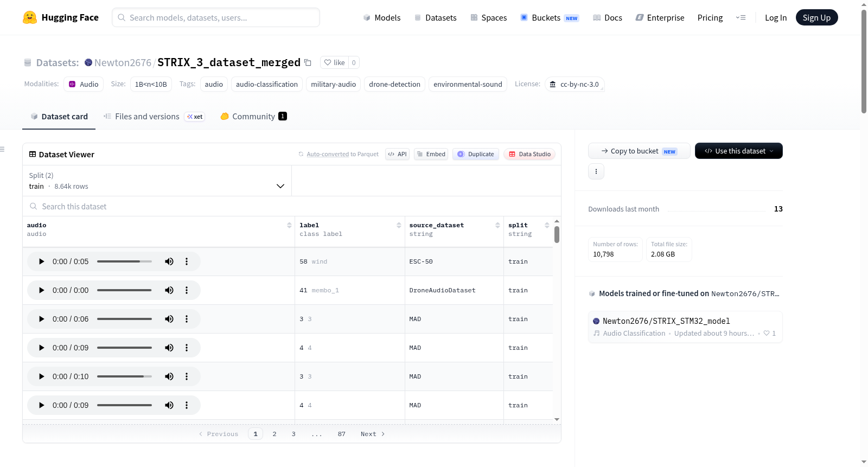Sort by the label column
This screenshot has width=868, height=467.
399,225
